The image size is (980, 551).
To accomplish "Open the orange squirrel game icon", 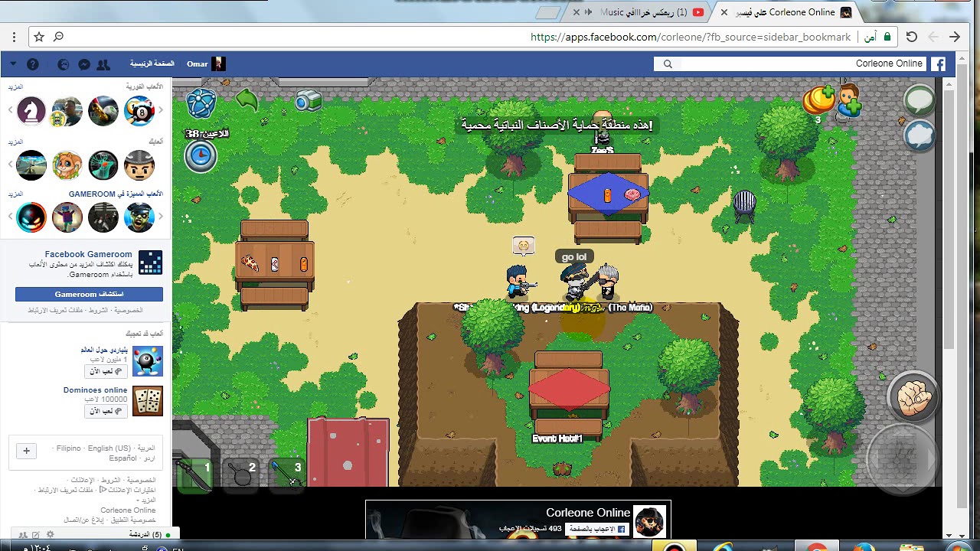I will [67, 165].
